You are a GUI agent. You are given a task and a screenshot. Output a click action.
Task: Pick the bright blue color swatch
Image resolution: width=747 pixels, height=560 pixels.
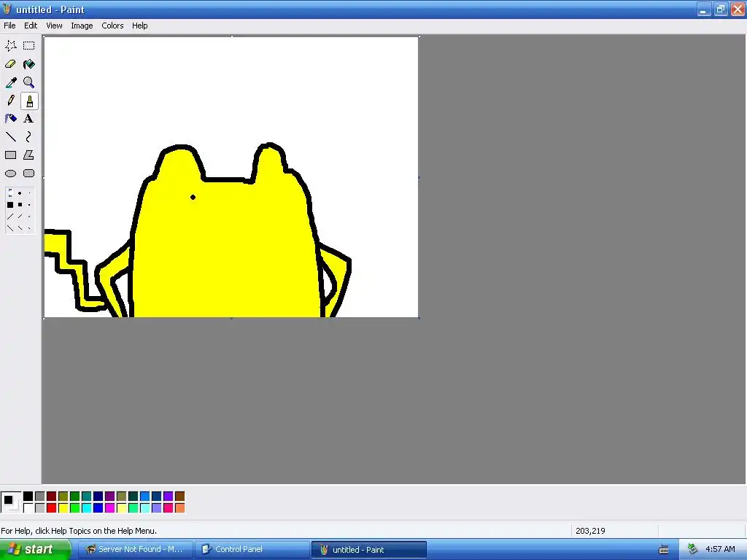point(98,508)
